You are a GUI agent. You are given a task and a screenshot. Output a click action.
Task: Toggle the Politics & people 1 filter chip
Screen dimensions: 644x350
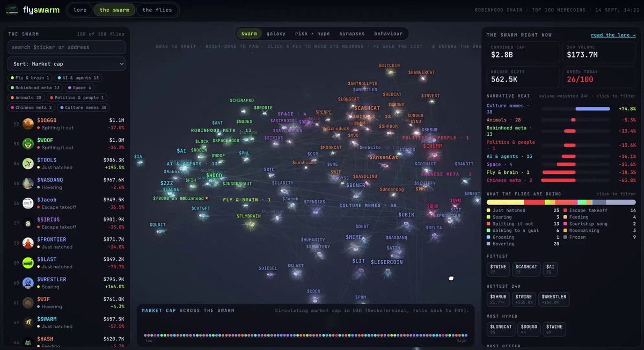pos(77,98)
